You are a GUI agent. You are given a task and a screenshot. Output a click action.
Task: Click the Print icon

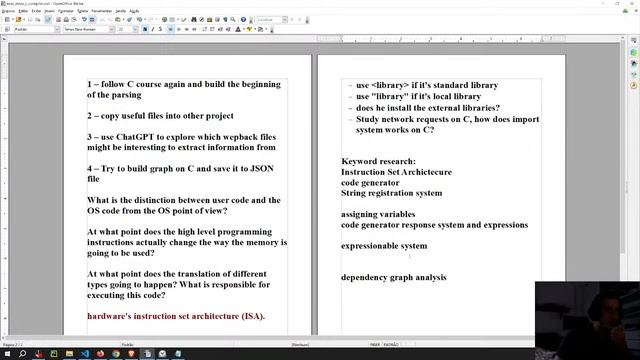tap(66, 20)
